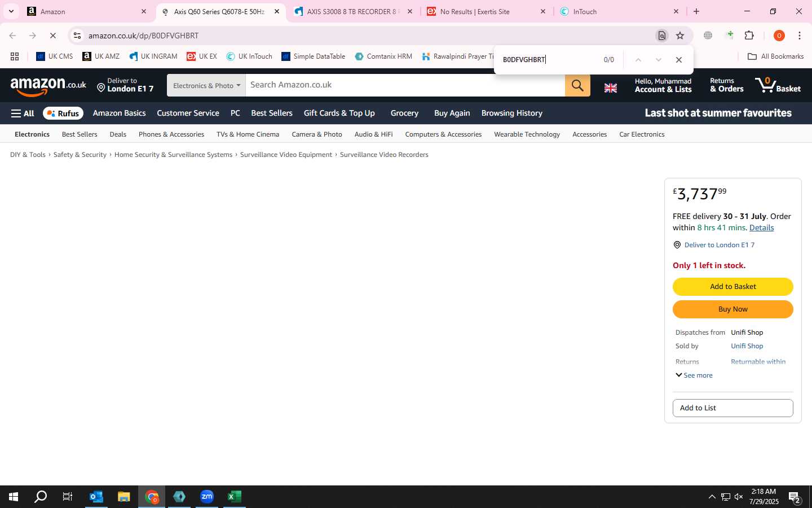Go back to the previous page
This screenshot has height=508, width=812.
pos(12,36)
